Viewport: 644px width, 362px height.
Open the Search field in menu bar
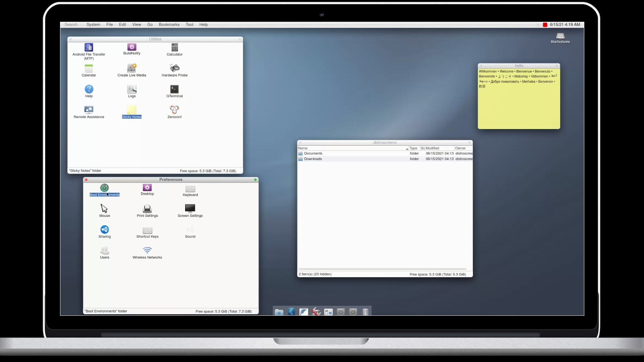coord(70,24)
